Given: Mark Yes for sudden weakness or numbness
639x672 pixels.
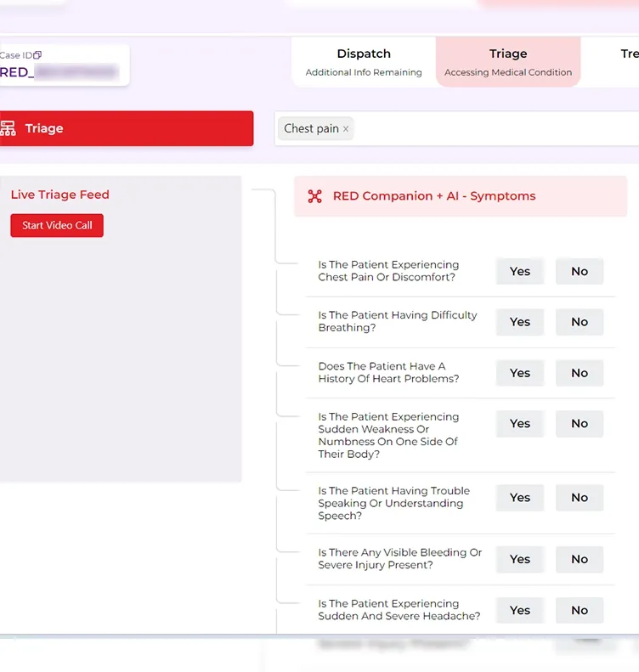Looking at the screenshot, I should pyautogui.click(x=519, y=423).
